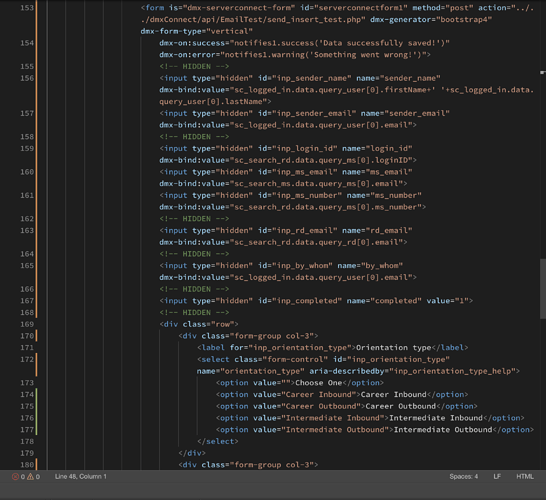Click line number 156 in gutter
Screen dimensions: 546x500
[x=27, y=78]
